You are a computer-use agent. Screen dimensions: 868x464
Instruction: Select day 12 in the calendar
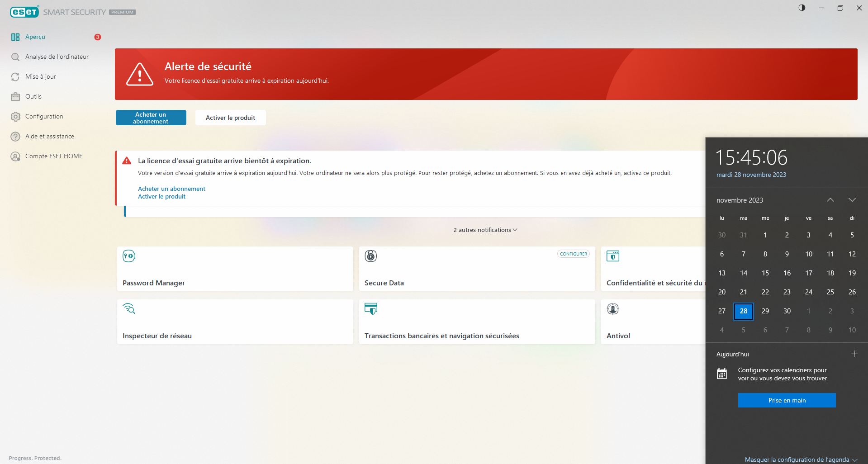pyautogui.click(x=852, y=254)
